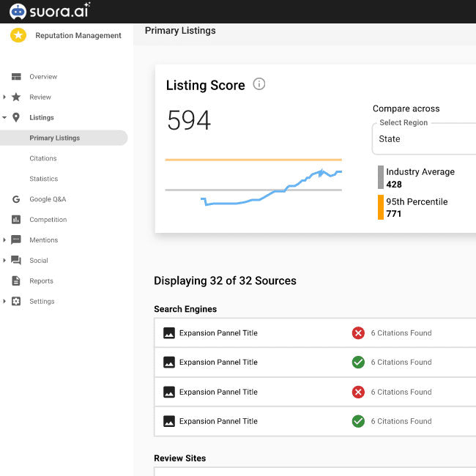Open the Select Region dropdown
Screen dimensions: 476x476
(x=425, y=138)
